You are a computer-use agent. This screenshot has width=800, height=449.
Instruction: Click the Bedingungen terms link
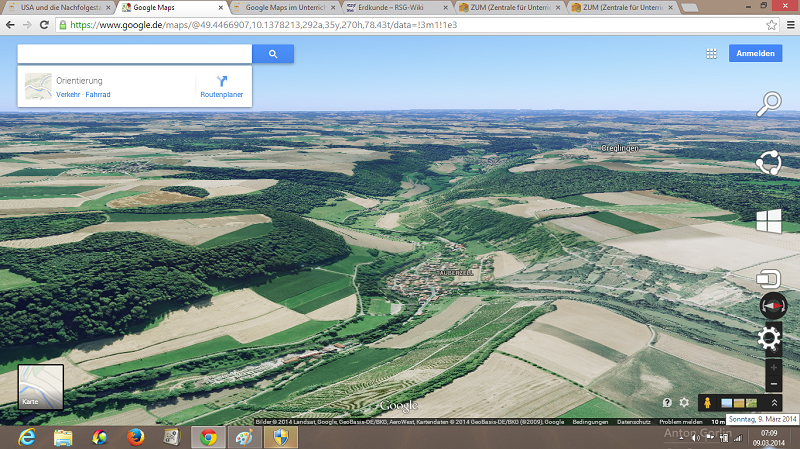coord(590,422)
